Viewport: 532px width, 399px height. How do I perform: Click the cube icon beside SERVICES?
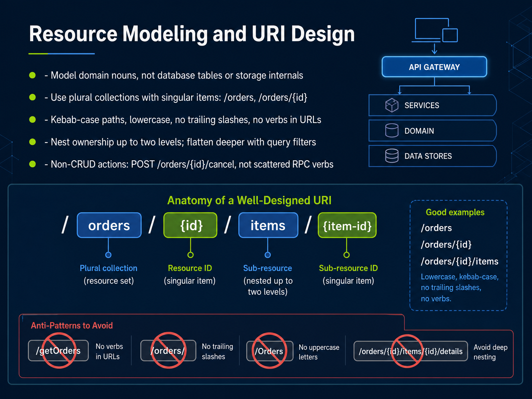pyautogui.click(x=392, y=105)
